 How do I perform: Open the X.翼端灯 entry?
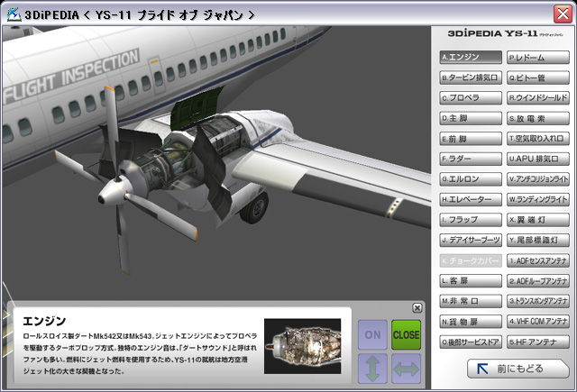[538, 220]
